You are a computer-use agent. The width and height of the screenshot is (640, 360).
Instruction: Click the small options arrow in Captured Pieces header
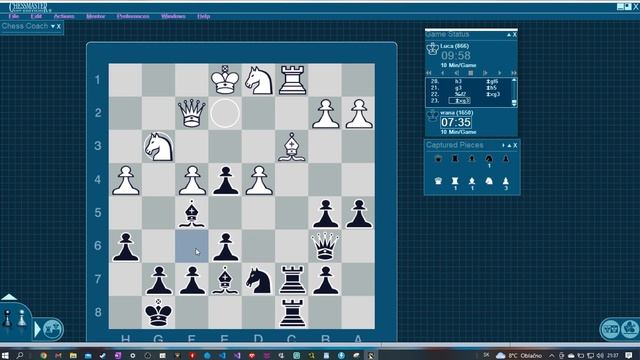(x=503, y=145)
